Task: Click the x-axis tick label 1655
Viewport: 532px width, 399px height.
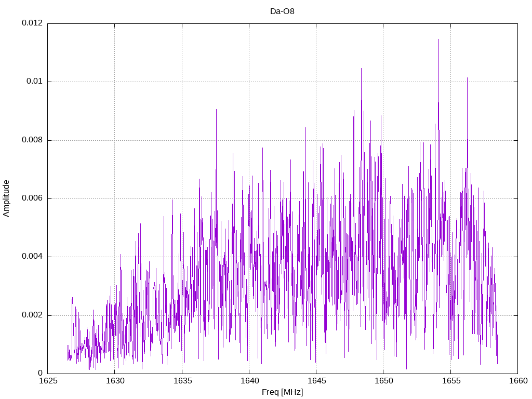Action: pyautogui.click(x=451, y=381)
